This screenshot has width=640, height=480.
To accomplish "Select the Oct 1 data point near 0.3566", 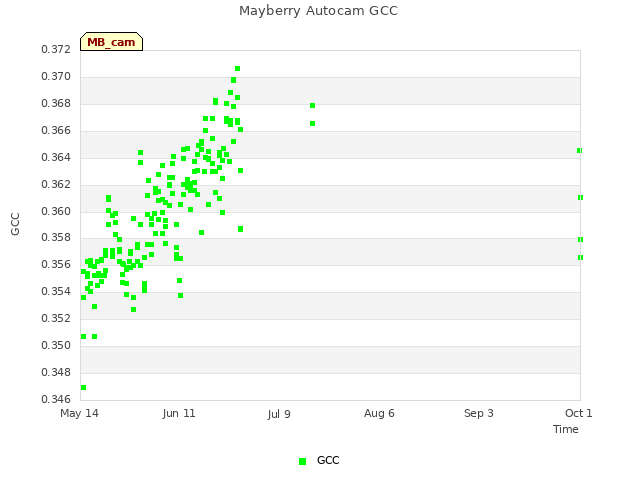I will tap(580, 258).
